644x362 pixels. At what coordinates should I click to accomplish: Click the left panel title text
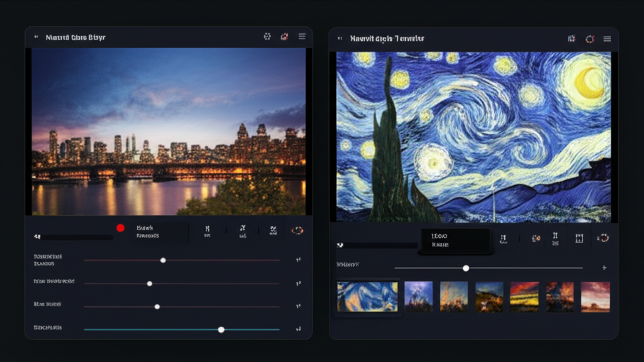[75, 37]
